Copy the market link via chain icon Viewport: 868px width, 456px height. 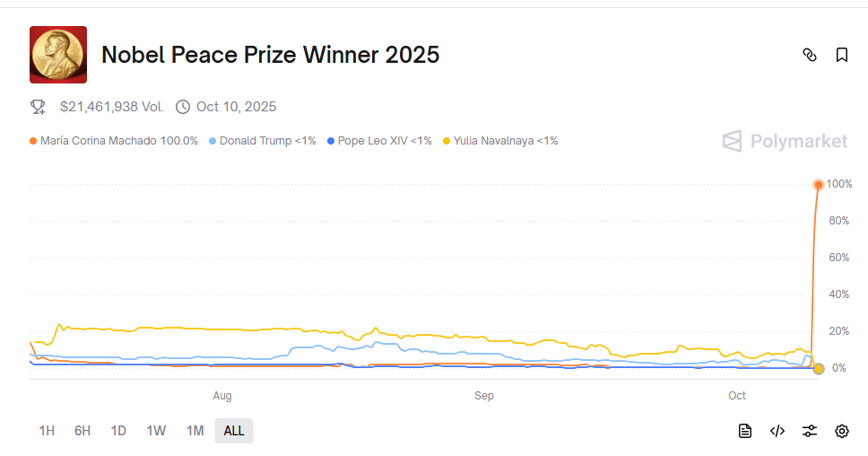tap(809, 56)
